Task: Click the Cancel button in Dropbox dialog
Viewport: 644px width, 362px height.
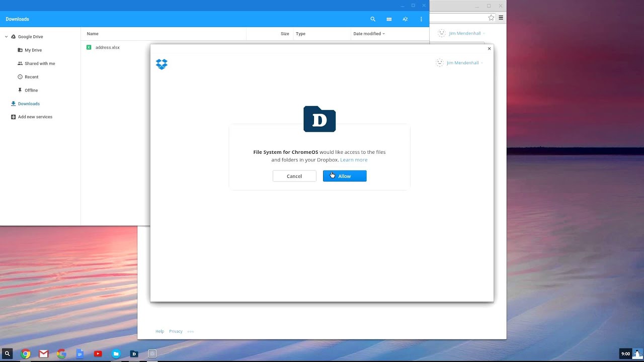Action: [294, 176]
